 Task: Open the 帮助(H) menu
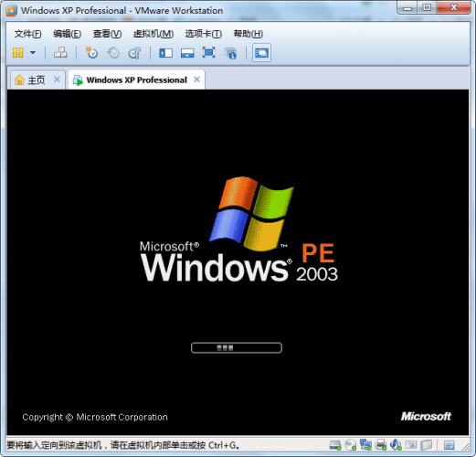[249, 34]
